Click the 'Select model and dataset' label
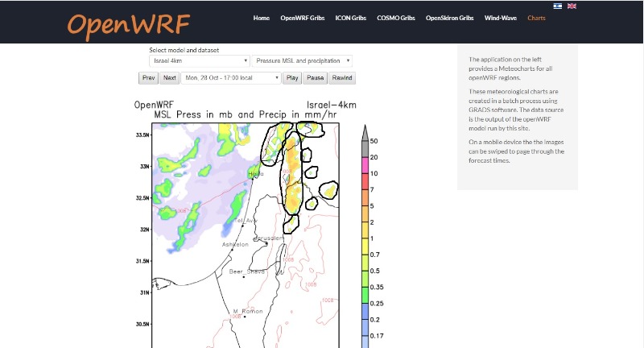This screenshot has height=348, width=644. coord(184,50)
